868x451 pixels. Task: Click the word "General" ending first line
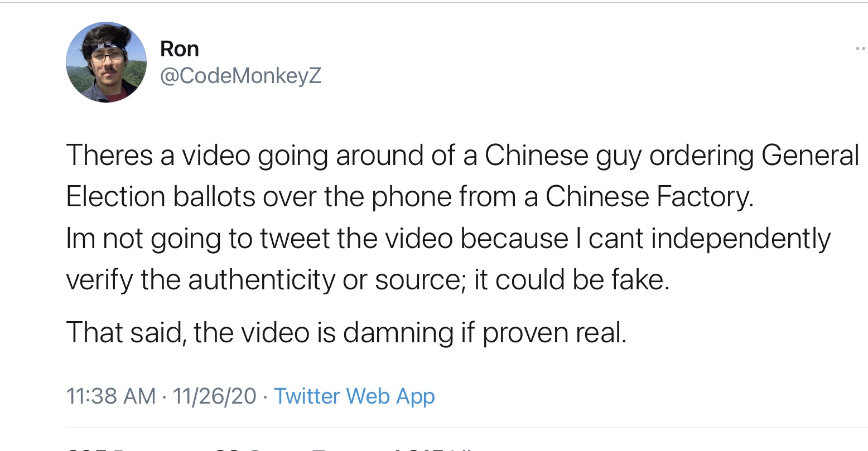[x=811, y=156]
